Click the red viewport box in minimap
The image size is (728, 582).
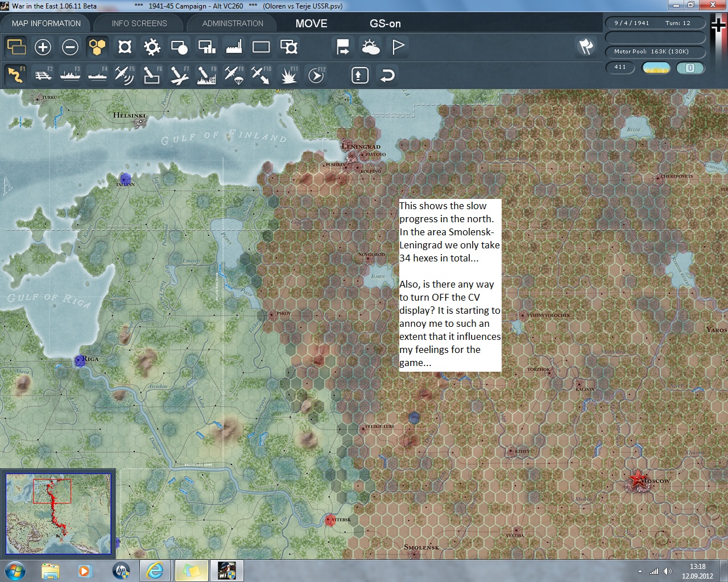pyautogui.click(x=52, y=491)
